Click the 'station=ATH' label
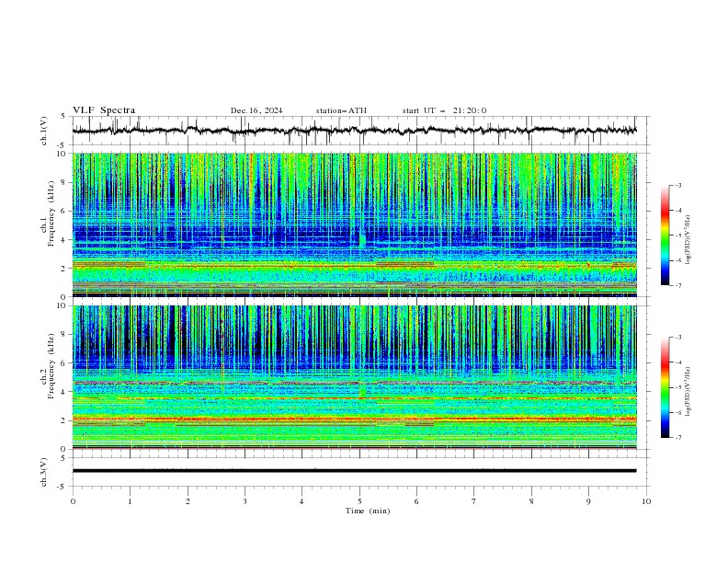This screenshot has height=563, width=728. click(341, 110)
